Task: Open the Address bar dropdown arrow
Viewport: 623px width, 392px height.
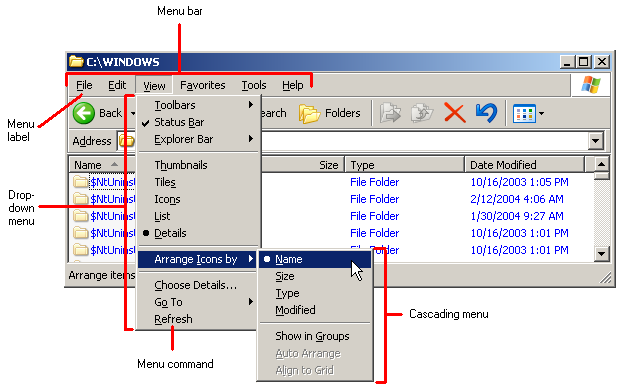Action: click(x=596, y=141)
